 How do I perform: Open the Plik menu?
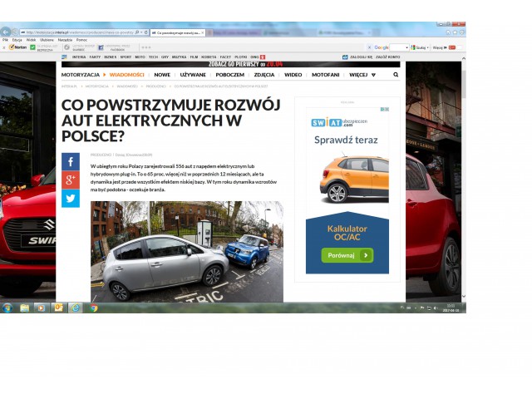point(5,39)
